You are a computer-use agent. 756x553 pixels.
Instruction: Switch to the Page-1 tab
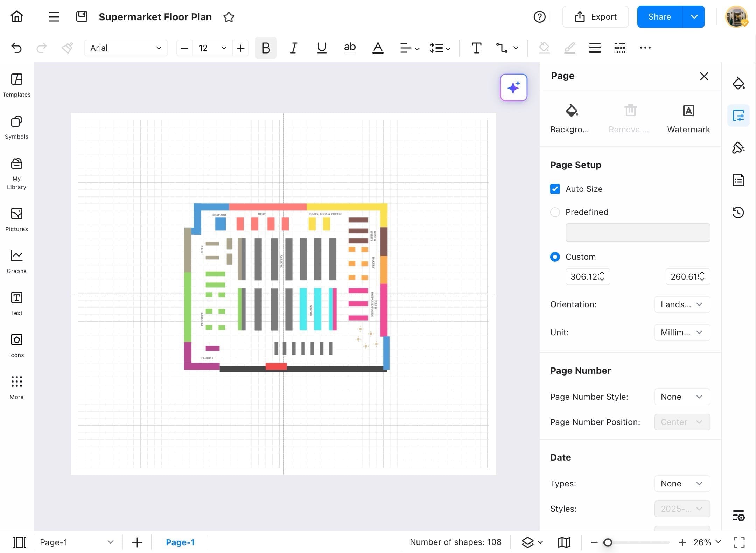pos(181,542)
